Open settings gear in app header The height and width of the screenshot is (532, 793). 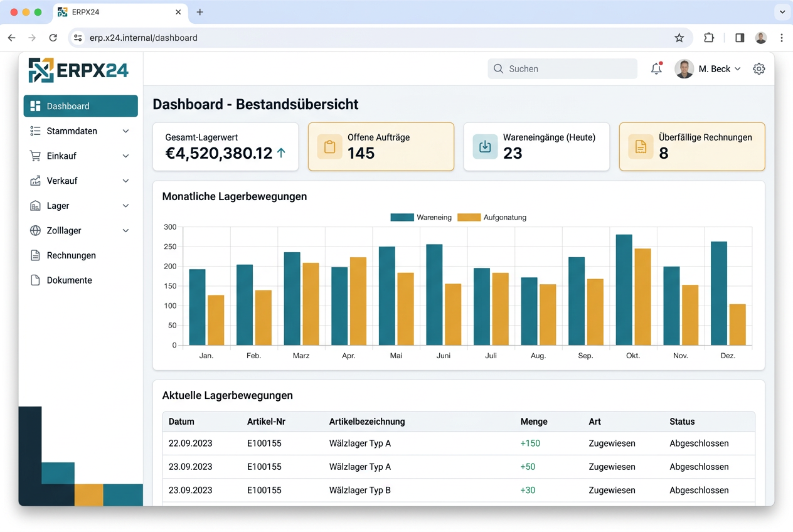759,69
